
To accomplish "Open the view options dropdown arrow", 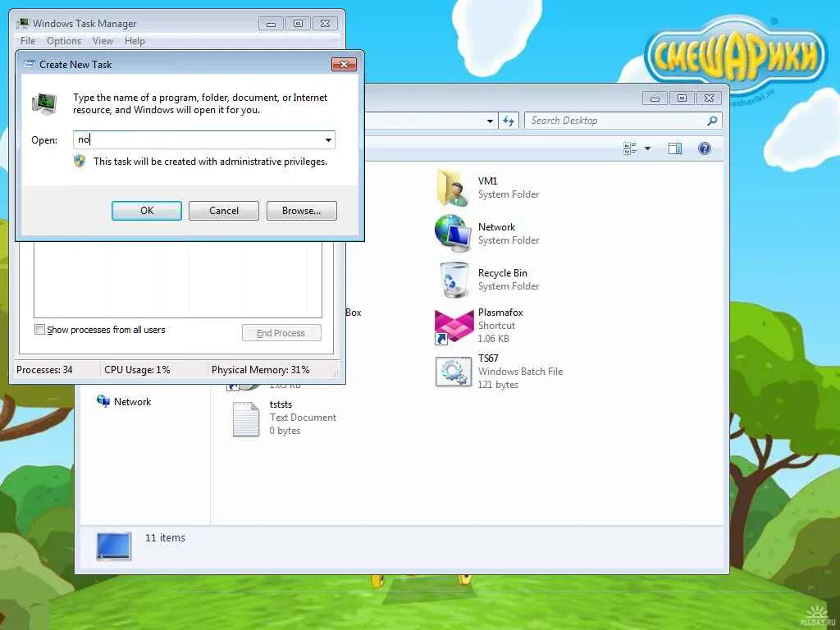I will [x=647, y=148].
